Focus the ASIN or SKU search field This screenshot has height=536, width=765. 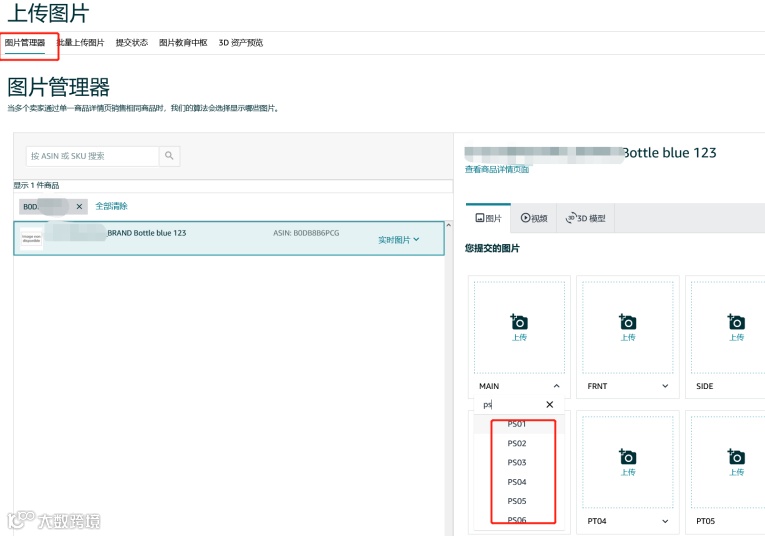[93, 156]
